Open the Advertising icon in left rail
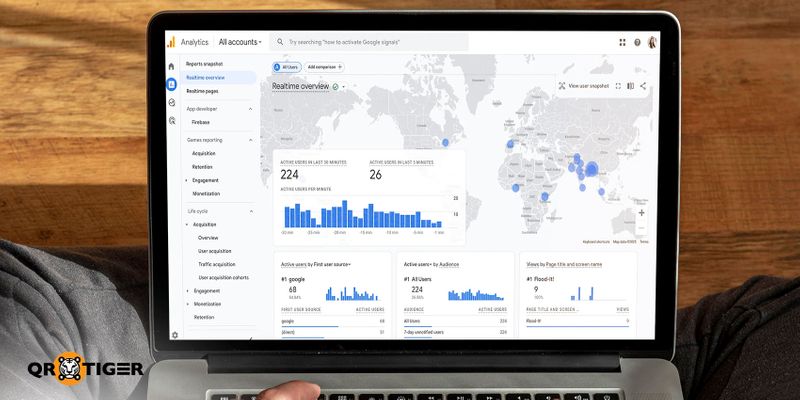800x400 pixels. click(x=171, y=120)
